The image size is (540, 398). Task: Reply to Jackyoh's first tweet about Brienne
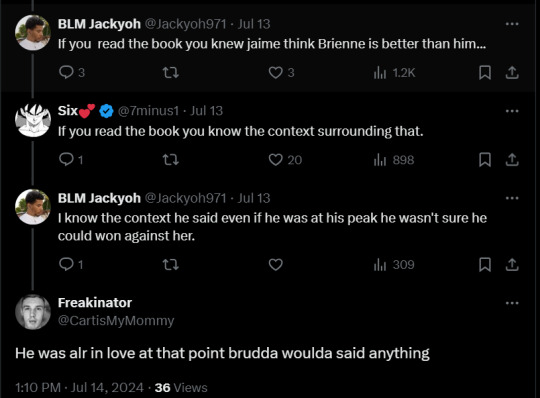click(x=72, y=73)
